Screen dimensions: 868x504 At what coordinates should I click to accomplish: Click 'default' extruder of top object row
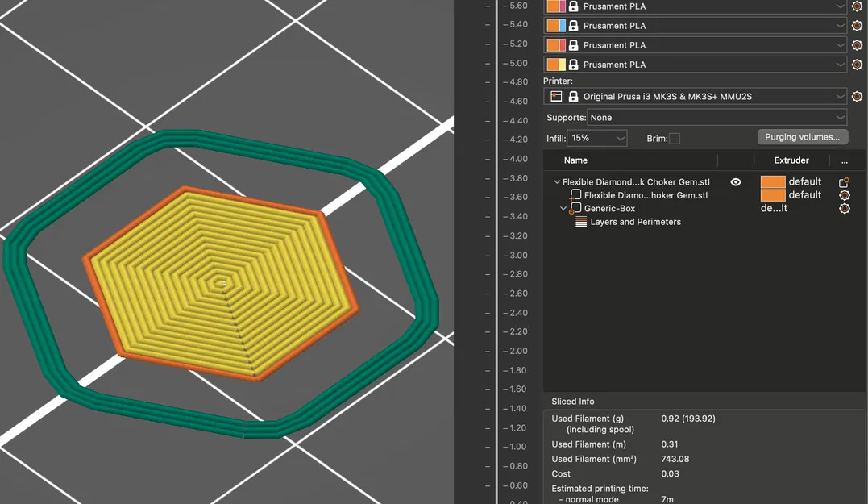pyautogui.click(x=805, y=181)
